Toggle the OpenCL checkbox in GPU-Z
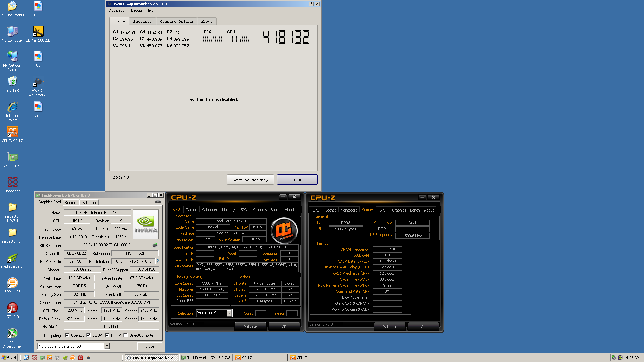Screen dimensions: 644x362 point(67,335)
